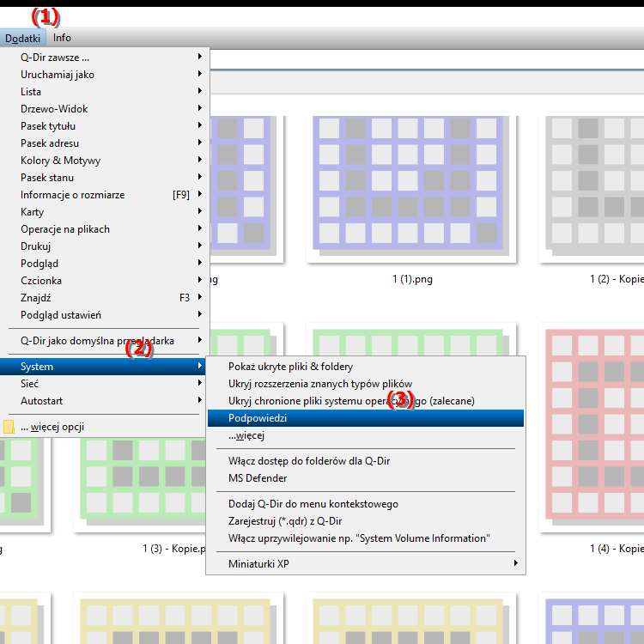Click the folder icon beside więcej opcji
This screenshot has height=644, width=644.
pos(9,427)
